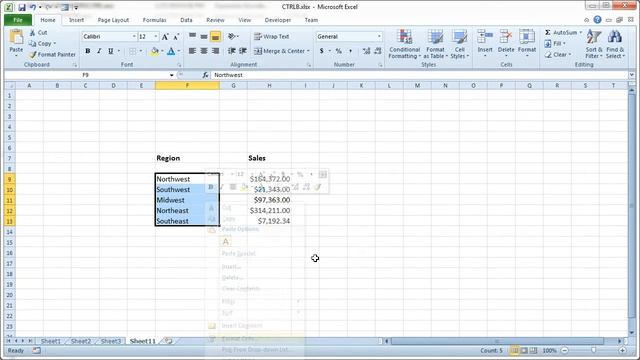This screenshot has height=360, width=640.
Task: Click the Excel Help question mark
Action: (x=597, y=20)
